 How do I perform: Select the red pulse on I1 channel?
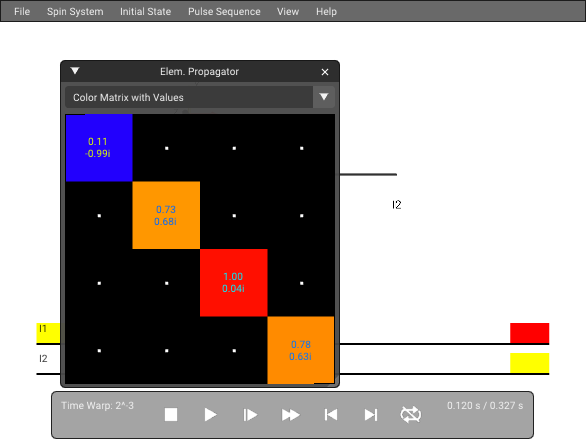530,333
